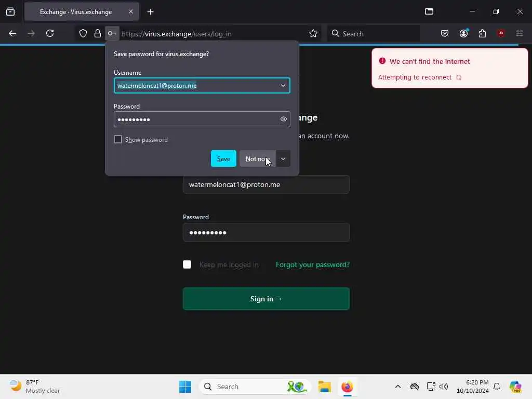
Task: Click the login page email field
Action: (x=266, y=184)
